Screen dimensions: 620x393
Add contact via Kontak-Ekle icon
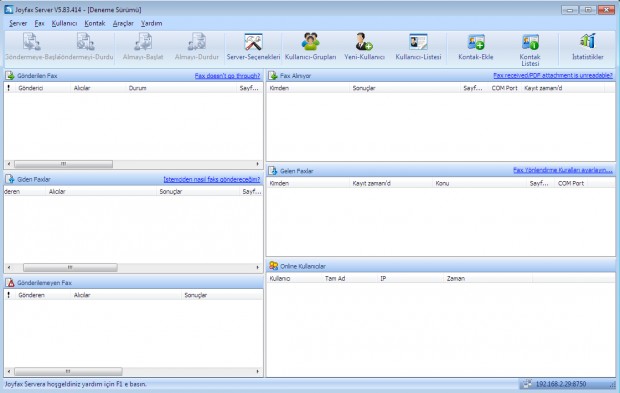(476, 42)
